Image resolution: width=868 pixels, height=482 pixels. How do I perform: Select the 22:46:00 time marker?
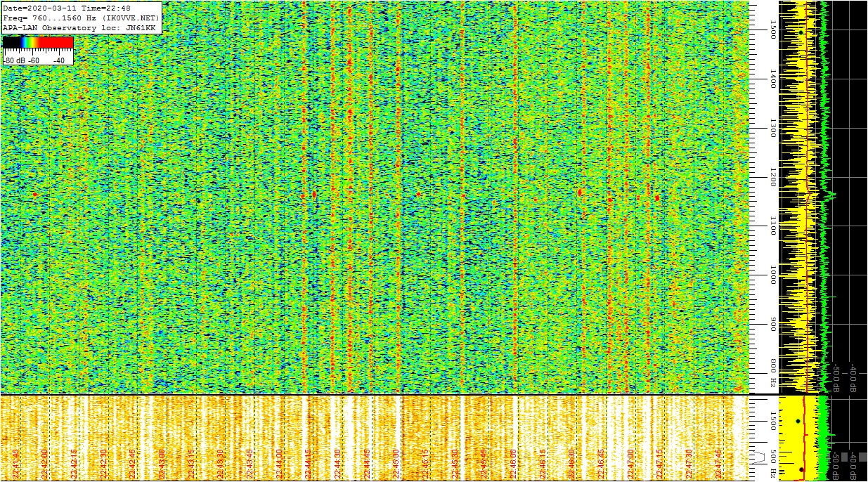514,464
